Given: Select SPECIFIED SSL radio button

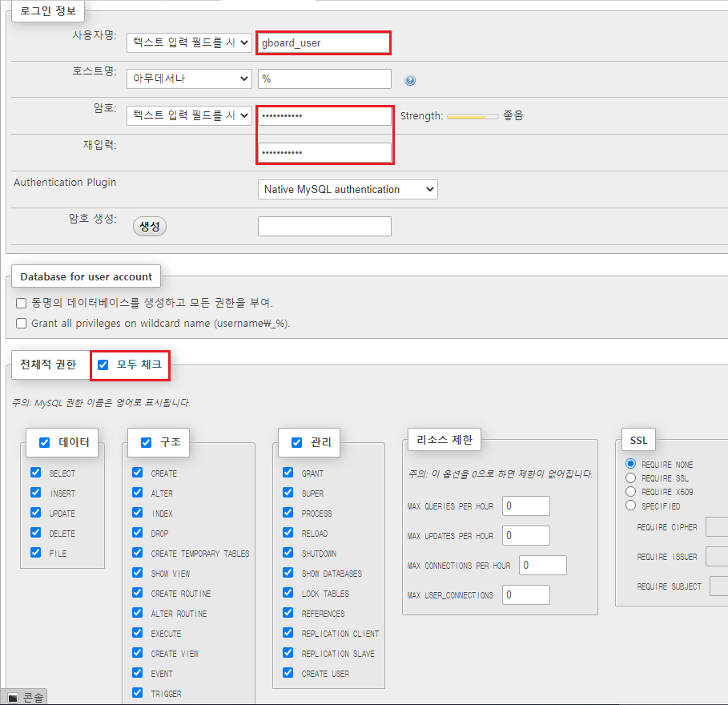Looking at the screenshot, I should (x=630, y=506).
